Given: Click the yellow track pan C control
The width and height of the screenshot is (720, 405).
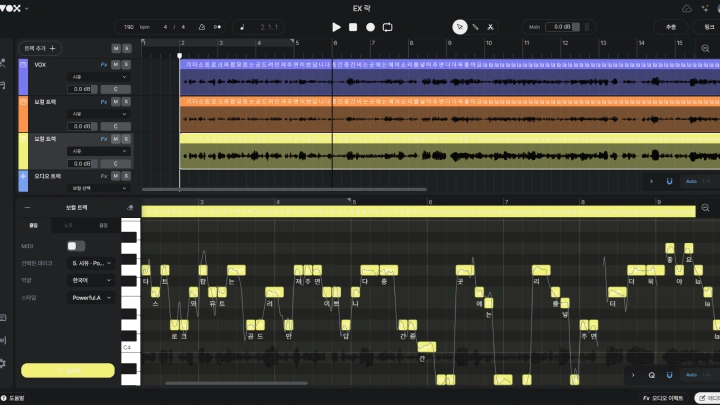Looking at the screenshot, I should click(x=116, y=163).
